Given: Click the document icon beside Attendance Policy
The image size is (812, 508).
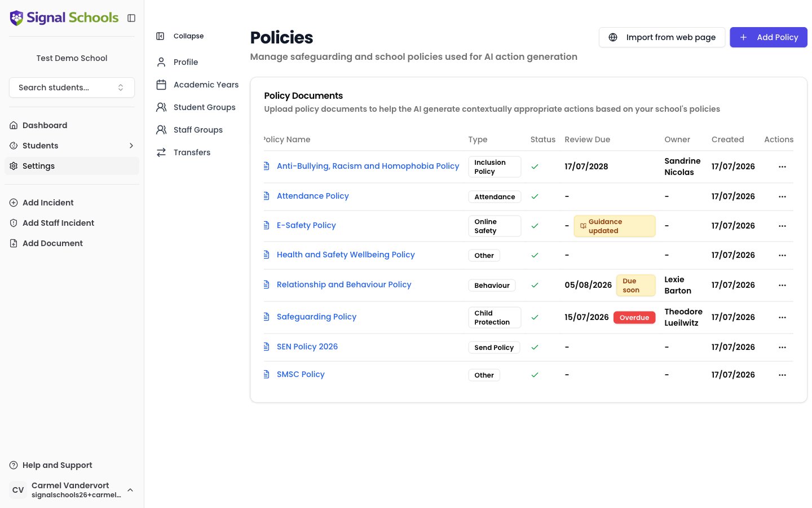Looking at the screenshot, I should [x=267, y=196].
